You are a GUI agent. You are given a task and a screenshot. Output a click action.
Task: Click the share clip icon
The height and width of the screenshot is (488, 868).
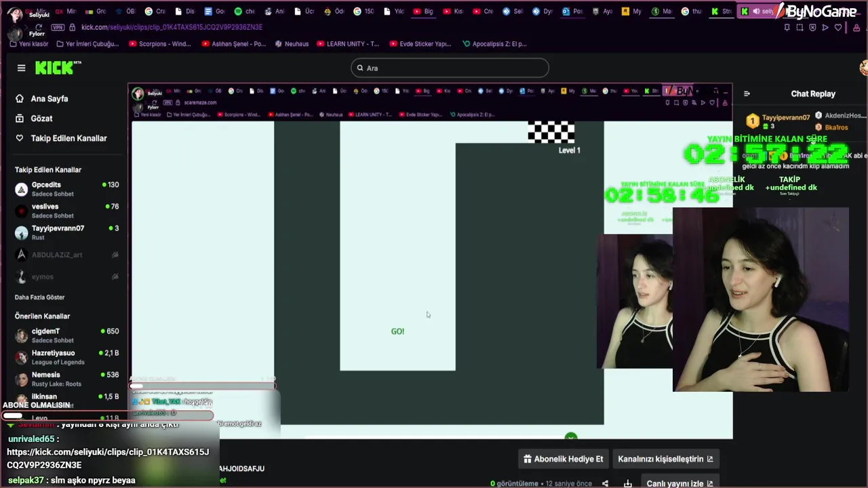pyautogui.click(x=605, y=483)
